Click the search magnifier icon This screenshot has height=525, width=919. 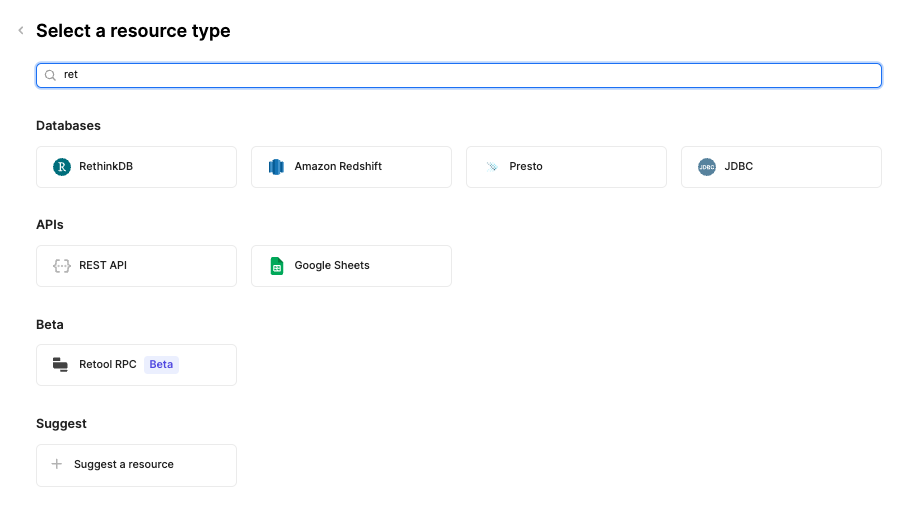point(50,75)
